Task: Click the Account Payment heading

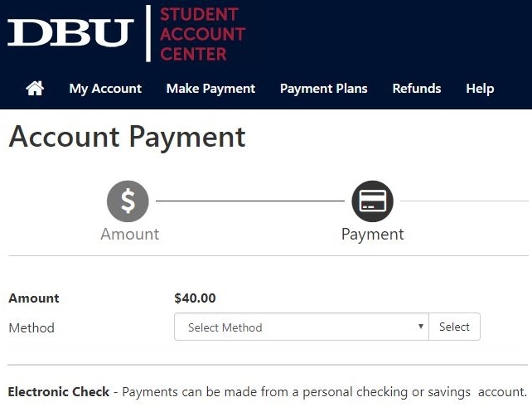Action: pyautogui.click(x=128, y=137)
